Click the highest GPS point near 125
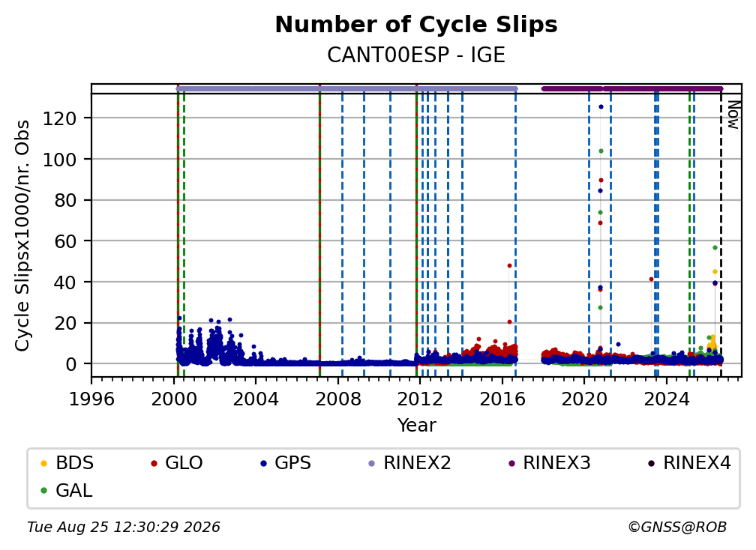756x550 pixels. 601,107
